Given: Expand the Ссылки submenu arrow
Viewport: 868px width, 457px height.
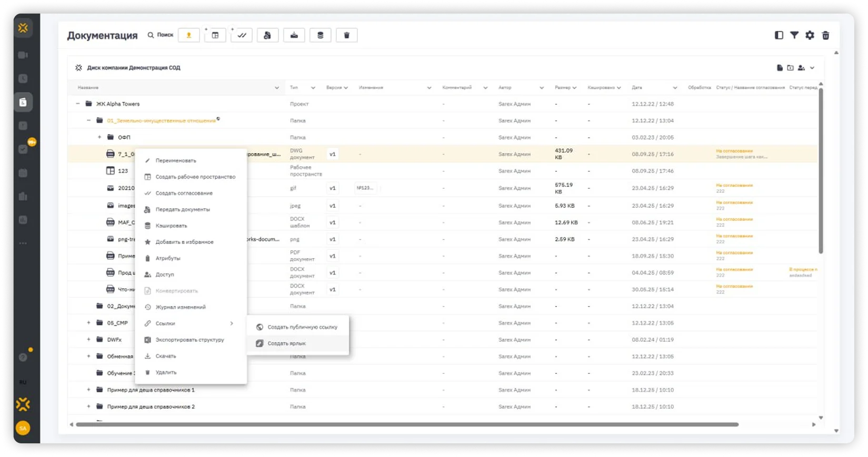Looking at the screenshot, I should point(232,323).
